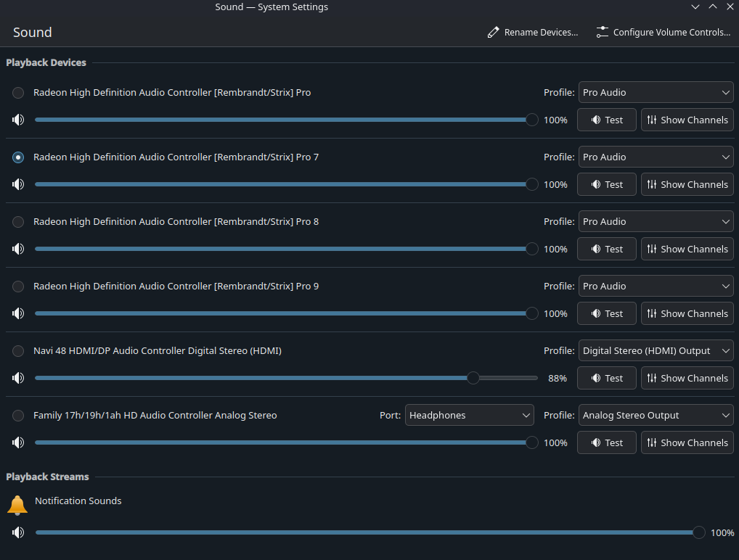
Task: Show Channels for Radeon Pro 7
Action: [x=687, y=184]
